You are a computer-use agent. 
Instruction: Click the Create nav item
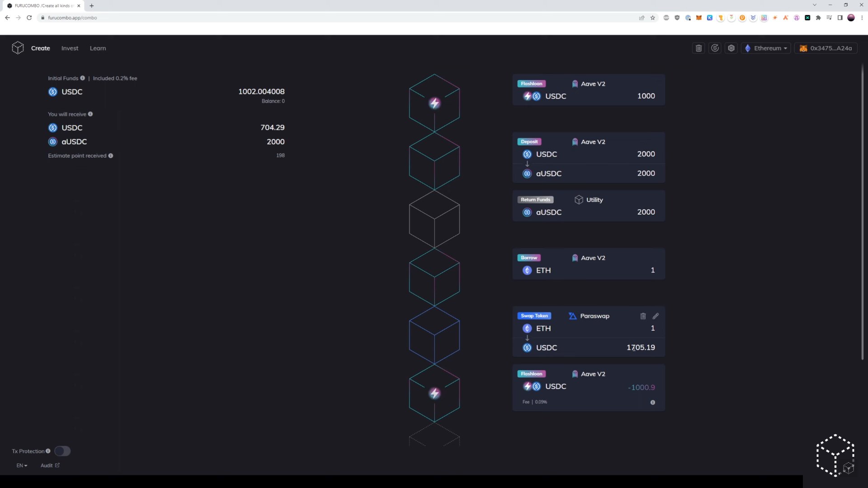[40, 48]
